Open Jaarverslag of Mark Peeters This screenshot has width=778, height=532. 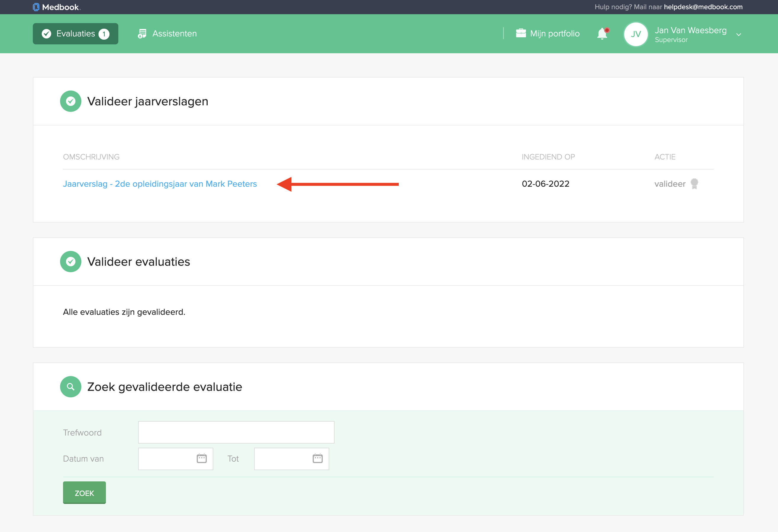(x=160, y=184)
